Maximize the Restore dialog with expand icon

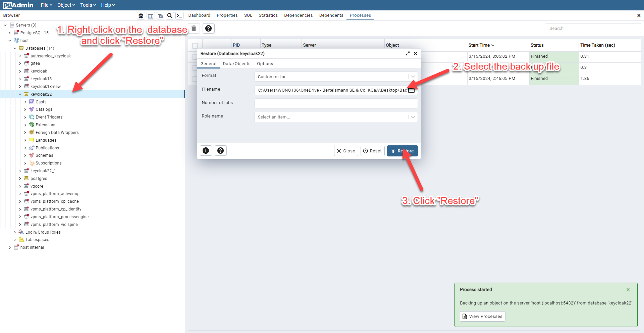point(408,54)
